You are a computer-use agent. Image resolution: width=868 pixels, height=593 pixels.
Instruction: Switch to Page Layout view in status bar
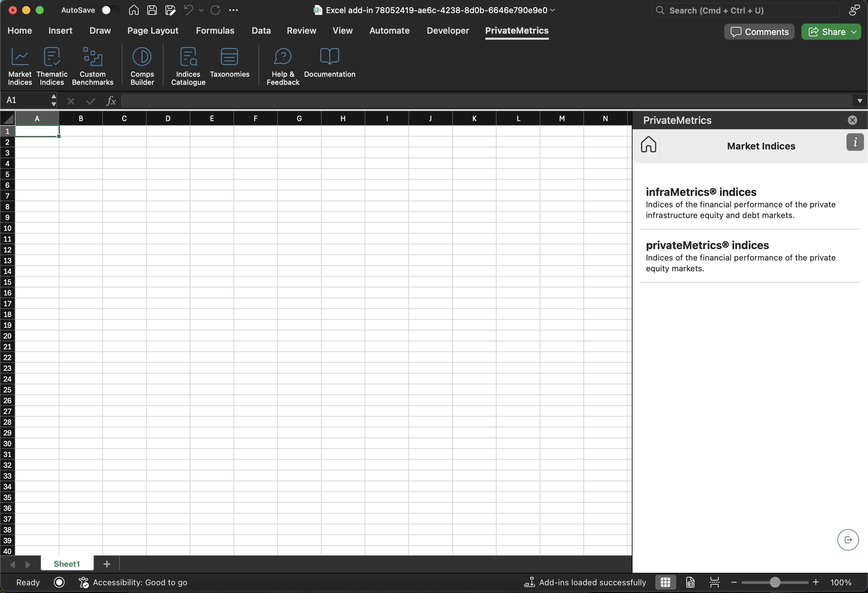pos(690,582)
